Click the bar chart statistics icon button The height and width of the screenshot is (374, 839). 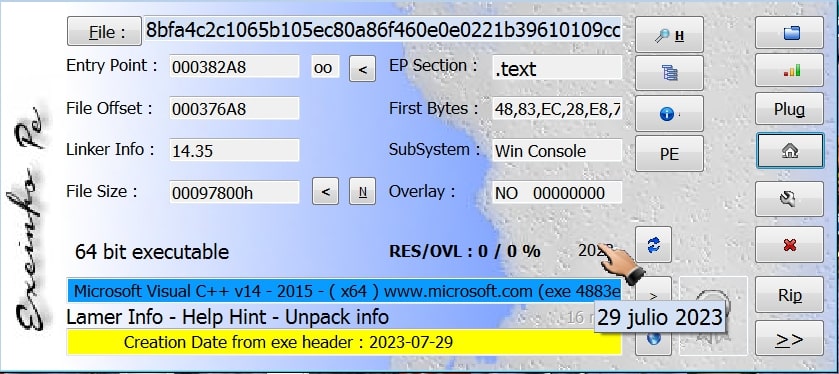(x=789, y=70)
